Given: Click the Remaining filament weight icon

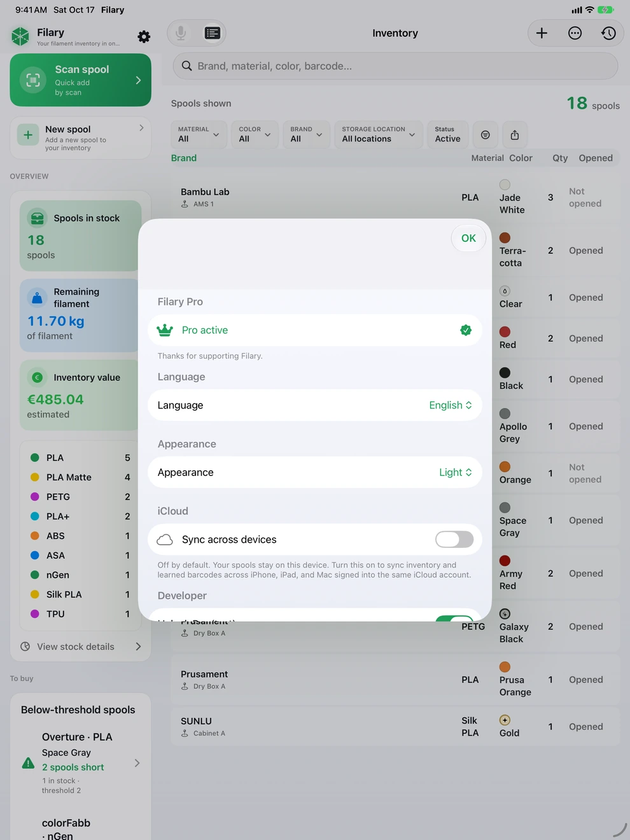Looking at the screenshot, I should pos(38,298).
